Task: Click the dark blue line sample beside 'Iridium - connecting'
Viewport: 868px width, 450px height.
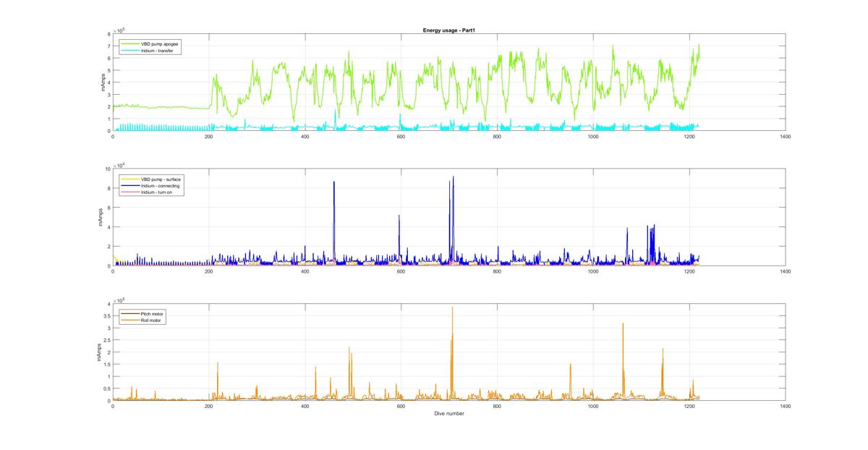Action: tap(129, 184)
